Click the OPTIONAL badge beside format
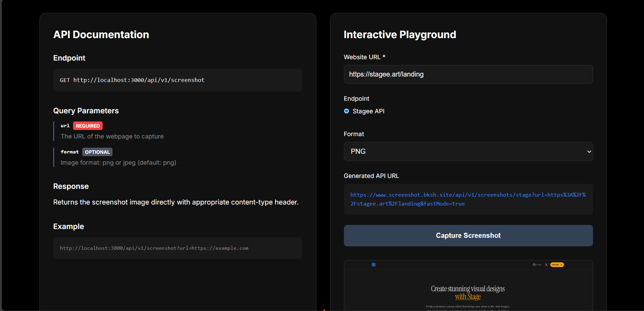The width and height of the screenshot is (644, 311). 97,152
